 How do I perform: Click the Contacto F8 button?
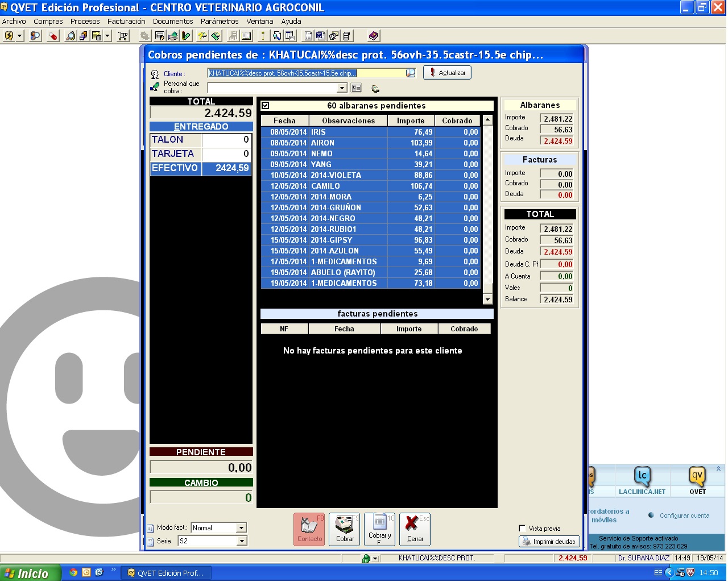pos(309,529)
